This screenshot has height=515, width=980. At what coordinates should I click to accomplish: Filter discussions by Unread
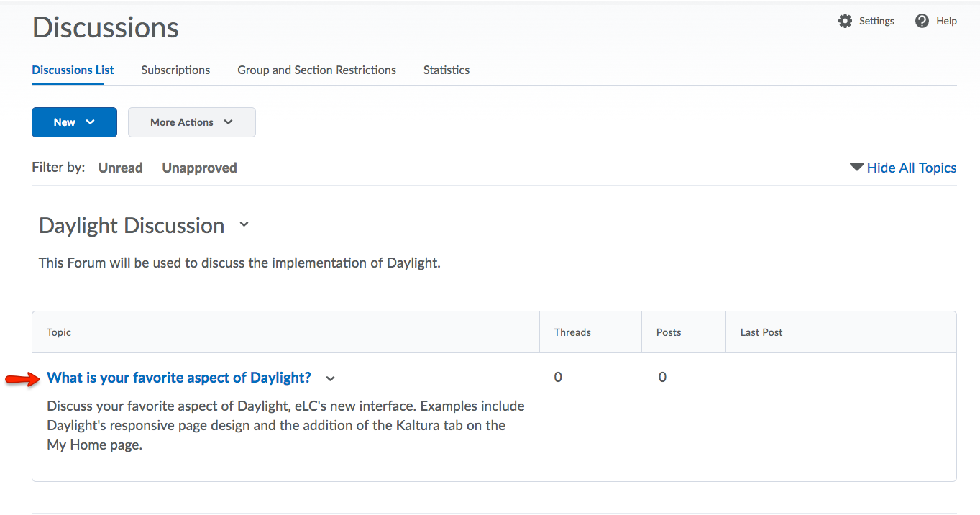tap(120, 168)
